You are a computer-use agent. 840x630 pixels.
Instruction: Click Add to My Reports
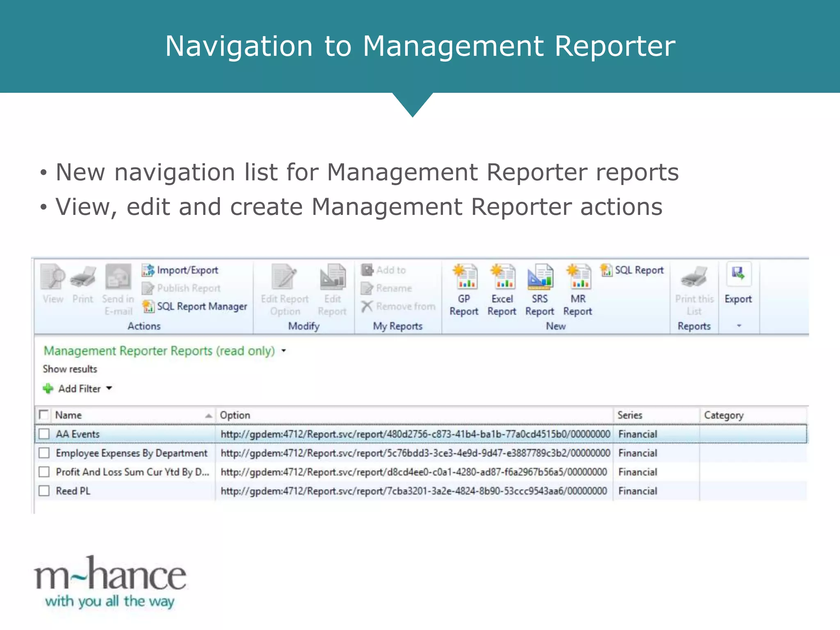coord(383,270)
